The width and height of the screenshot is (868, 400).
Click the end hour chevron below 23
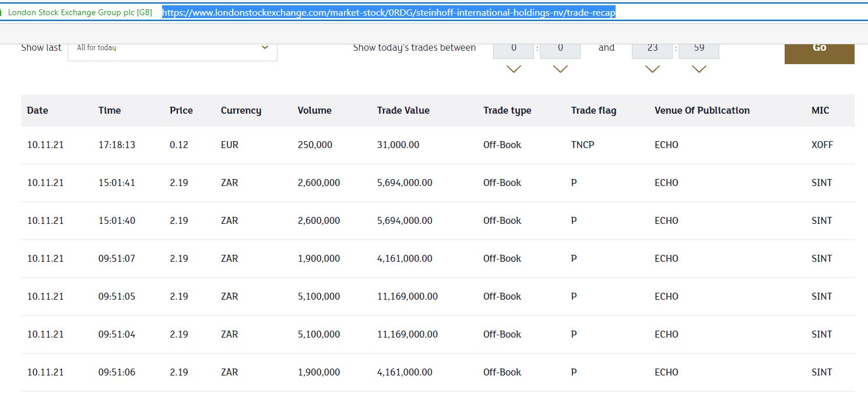652,69
